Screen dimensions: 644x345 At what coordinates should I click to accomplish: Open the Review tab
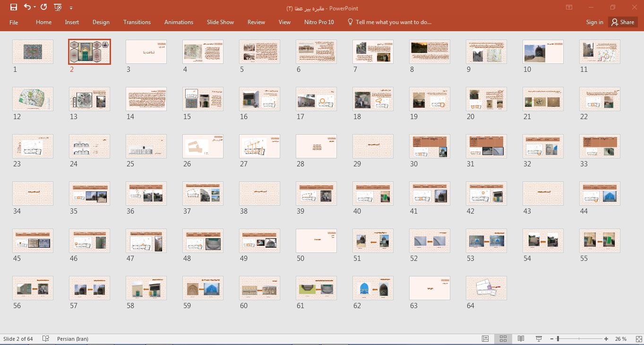pyautogui.click(x=256, y=22)
